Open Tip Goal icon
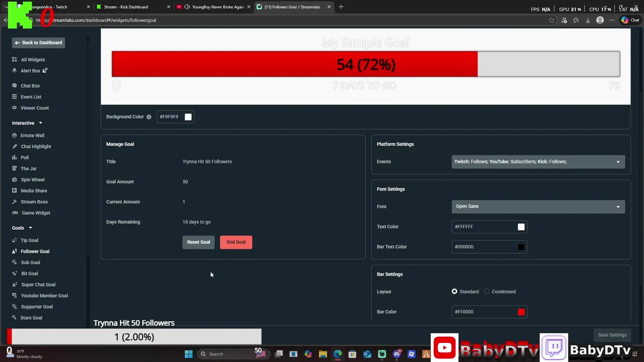Image resolution: width=644 pixels, height=362 pixels. point(15,240)
